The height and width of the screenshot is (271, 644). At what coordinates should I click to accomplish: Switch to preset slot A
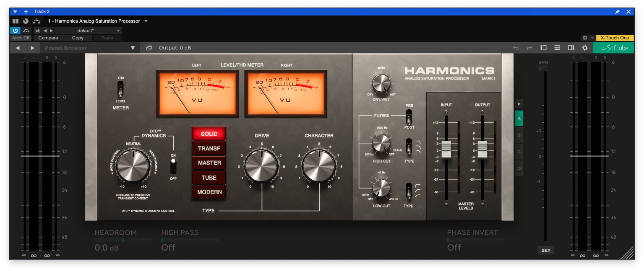pyautogui.click(x=519, y=119)
